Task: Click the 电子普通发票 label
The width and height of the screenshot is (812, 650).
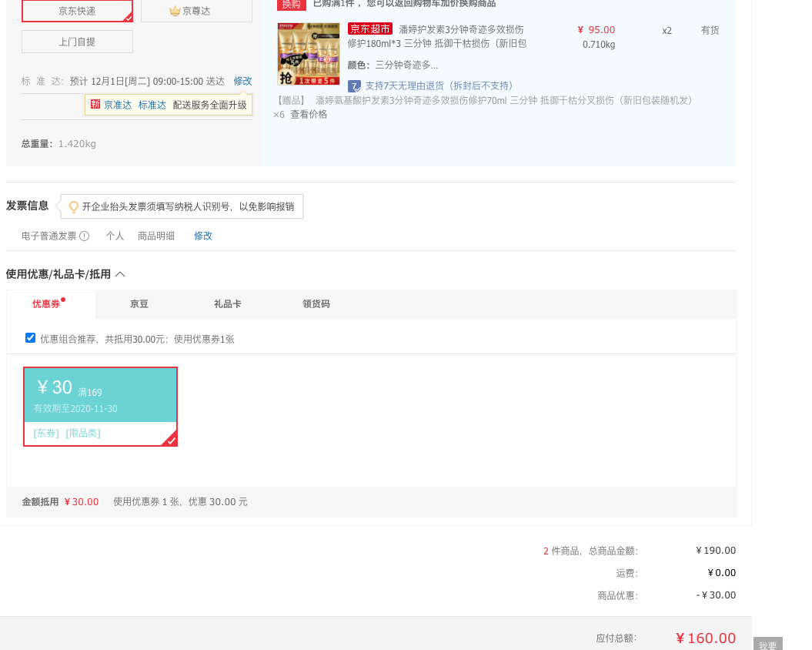Action: [48, 236]
